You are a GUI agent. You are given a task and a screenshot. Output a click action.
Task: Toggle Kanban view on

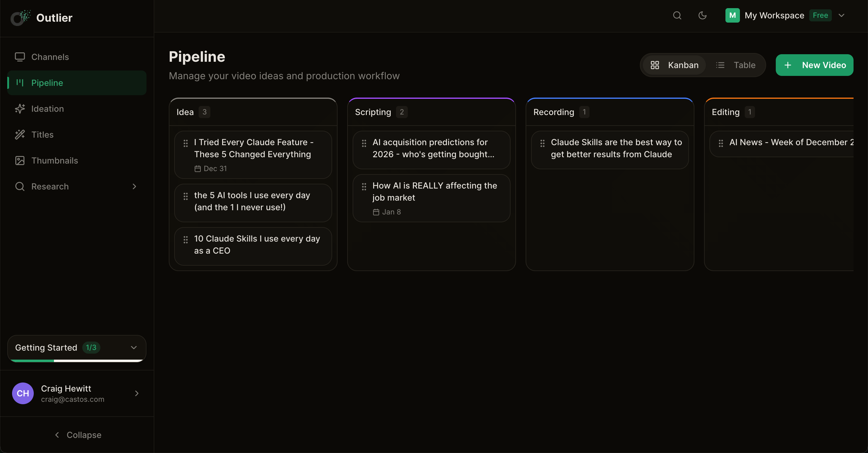click(674, 65)
